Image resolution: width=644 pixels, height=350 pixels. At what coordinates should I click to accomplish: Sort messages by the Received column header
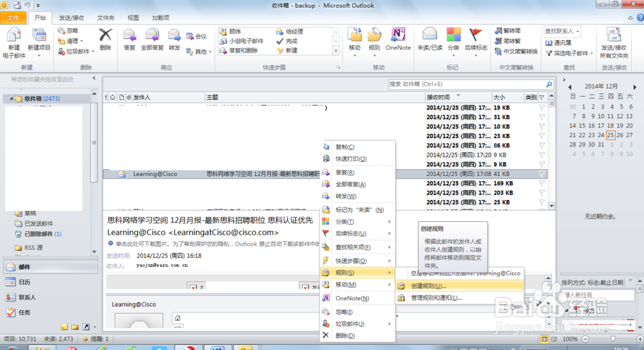tap(458, 97)
